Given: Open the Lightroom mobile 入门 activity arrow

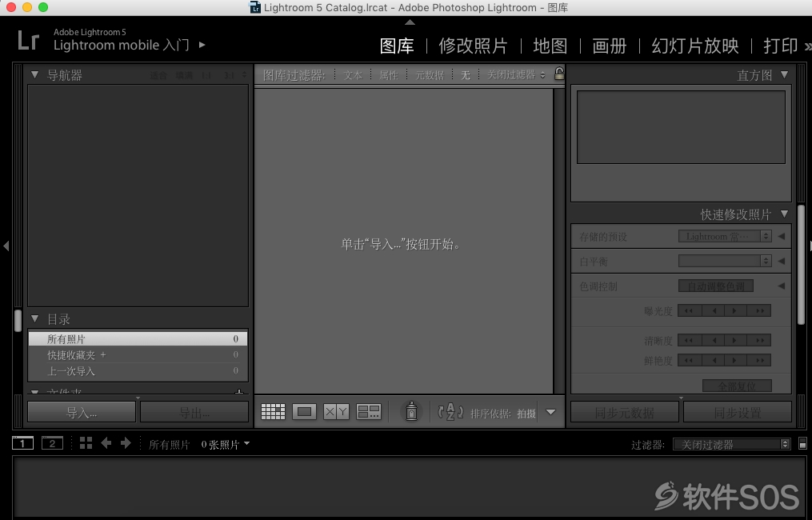Looking at the screenshot, I should coord(202,45).
